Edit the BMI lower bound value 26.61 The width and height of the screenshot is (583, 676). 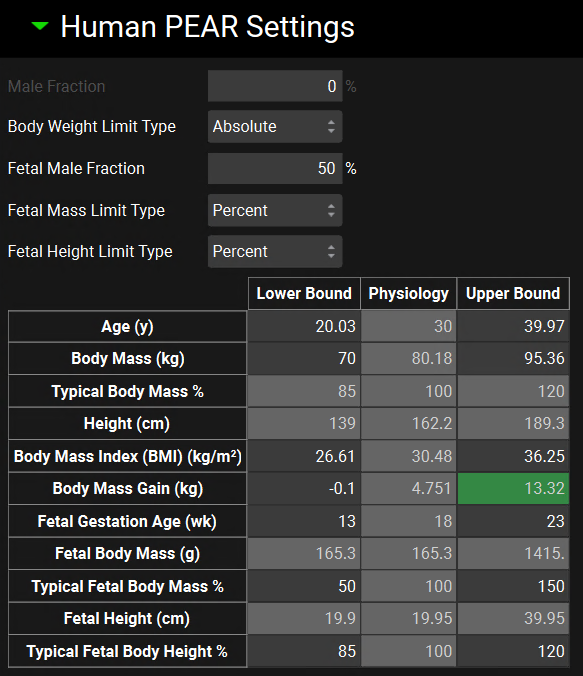coord(304,456)
